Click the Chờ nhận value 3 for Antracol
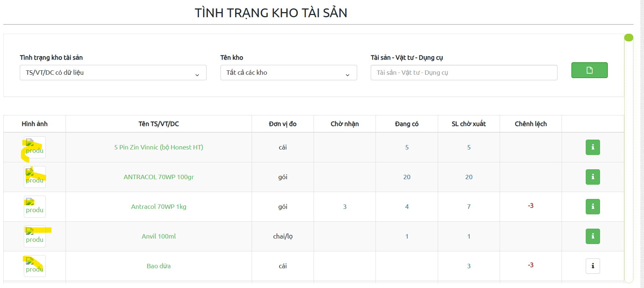This screenshot has height=288, width=644. tap(344, 207)
